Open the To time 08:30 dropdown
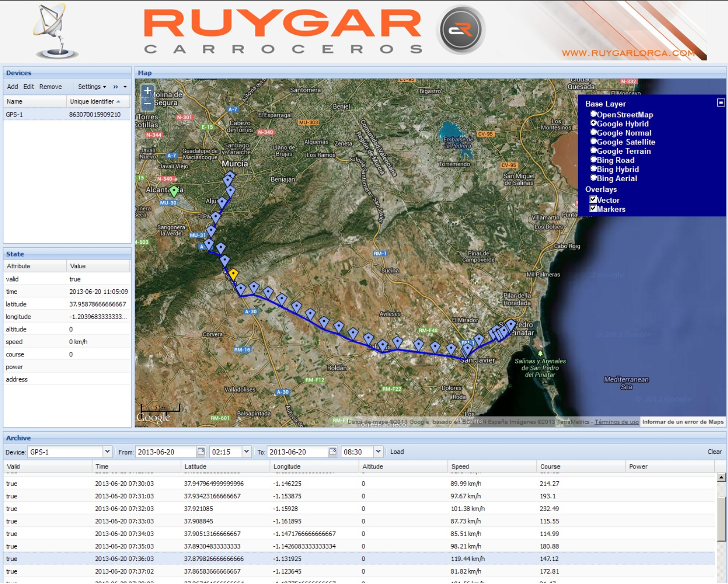Screen dimensions: 728x584 (378, 451)
